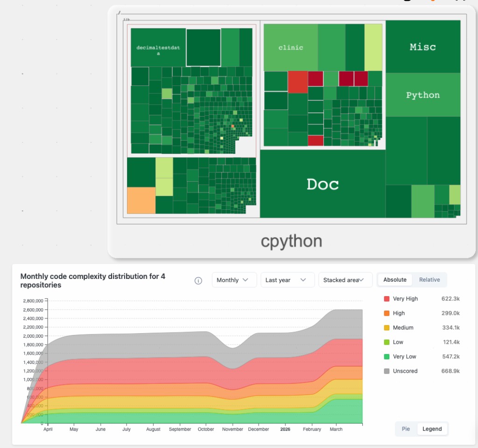Select Absolute mode for the chart
478x448 pixels.
(x=394, y=279)
